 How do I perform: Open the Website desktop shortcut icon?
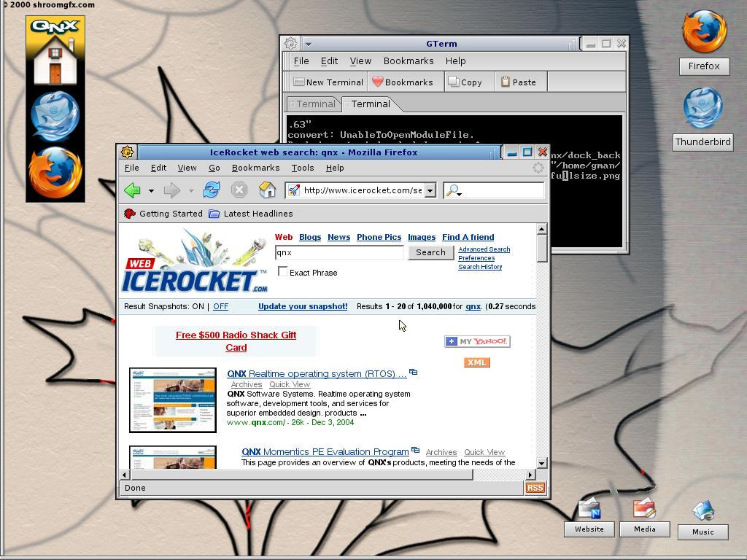pyautogui.click(x=589, y=508)
